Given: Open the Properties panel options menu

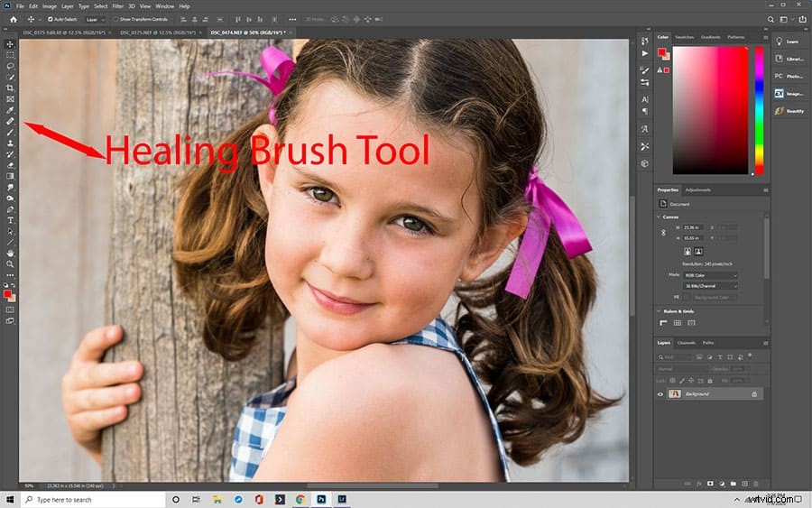Looking at the screenshot, I should (765, 190).
